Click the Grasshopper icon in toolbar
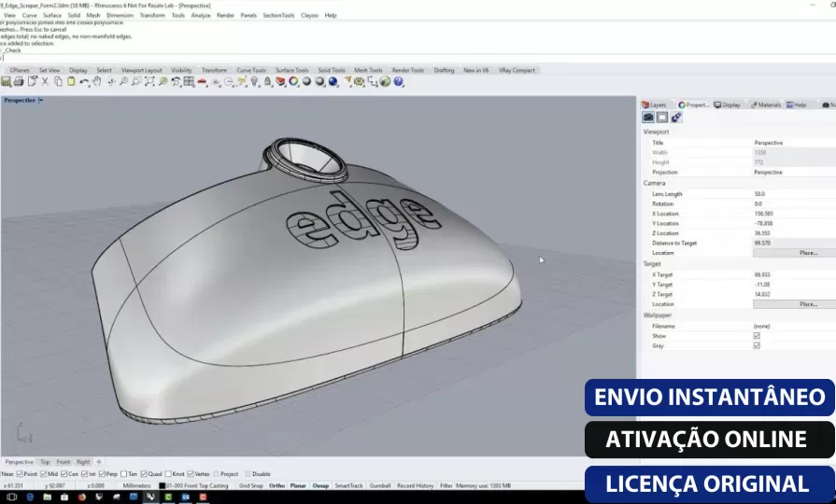 (386, 81)
